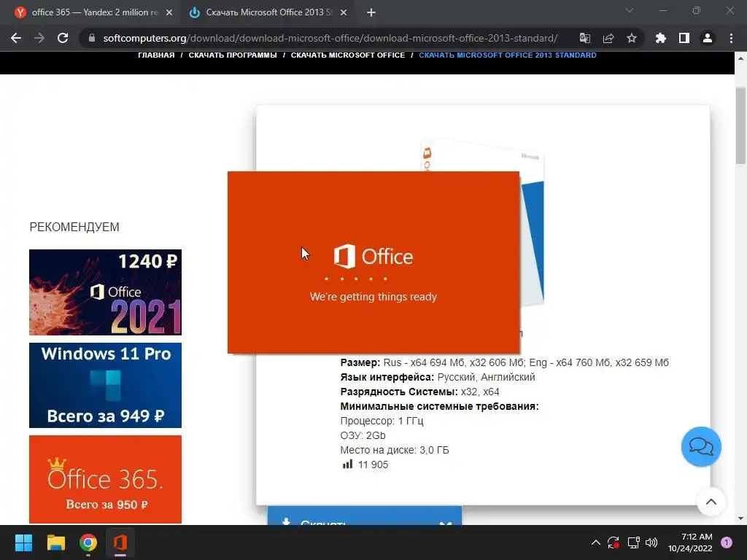747x560 pixels.
Task: Switch to the office 365 Yandex tab
Action: 94,12
